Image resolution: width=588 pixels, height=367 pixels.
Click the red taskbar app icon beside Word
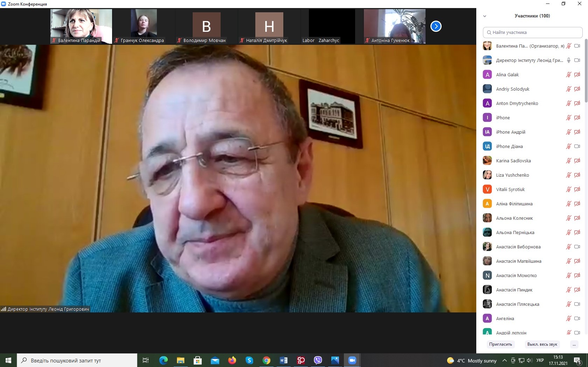(x=300, y=360)
